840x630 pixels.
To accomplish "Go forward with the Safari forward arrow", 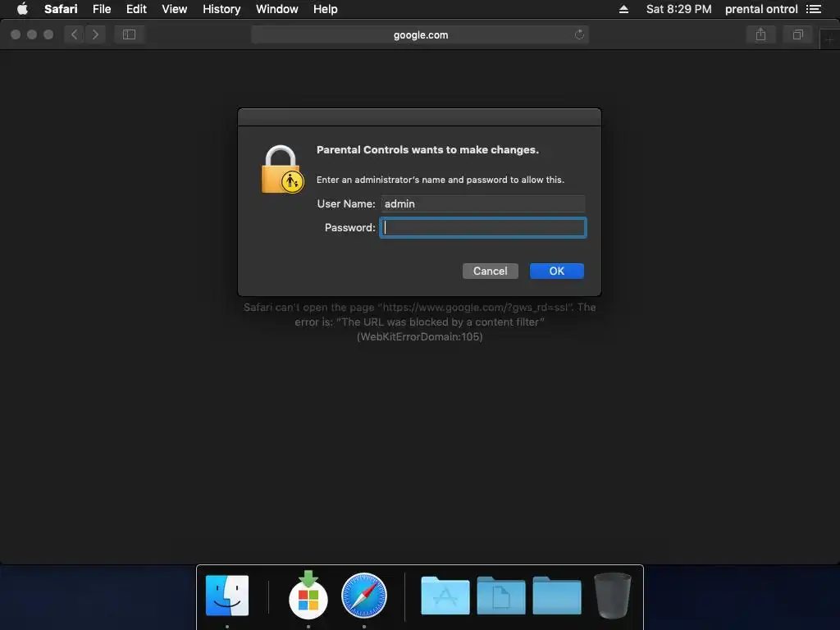I will [x=95, y=34].
